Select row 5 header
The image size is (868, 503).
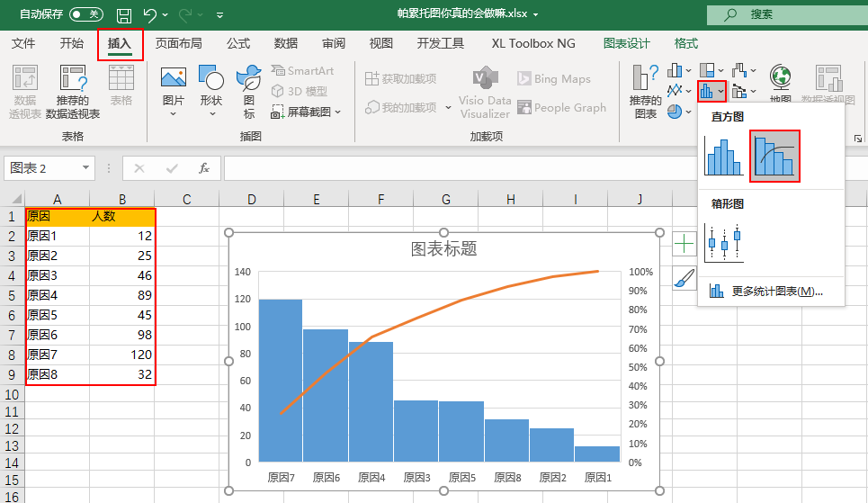[12, 295]
